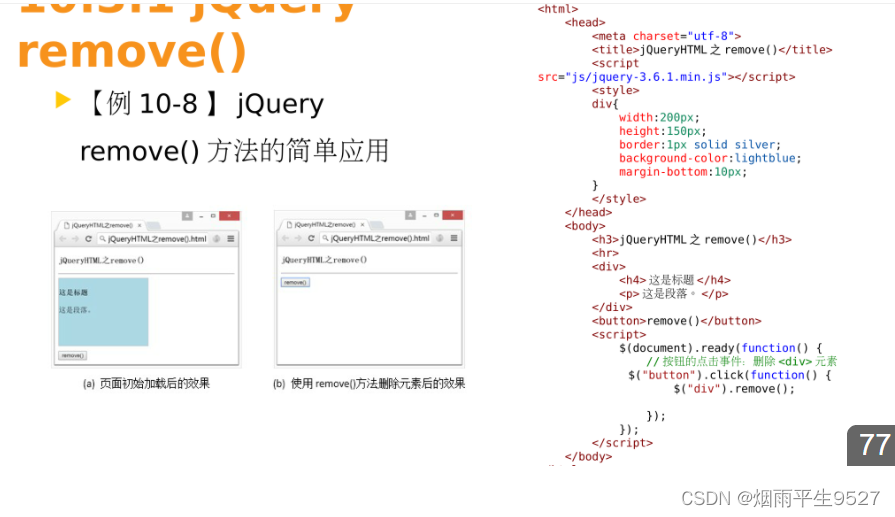The width and height of the screenshot is (895, 517).
Task: Open hamburger menu in browser screenshot (b)
Action: [x=454, y=238]
